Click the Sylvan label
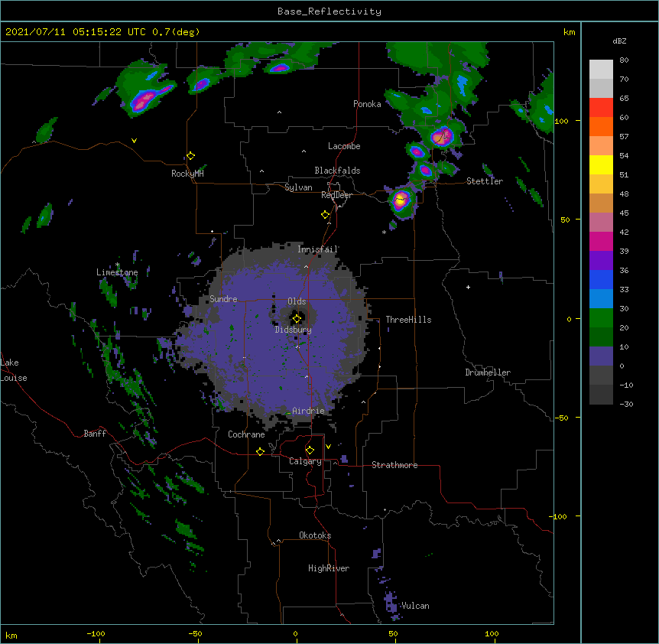The width and height of the screenshot is (659, 644). 298,187
